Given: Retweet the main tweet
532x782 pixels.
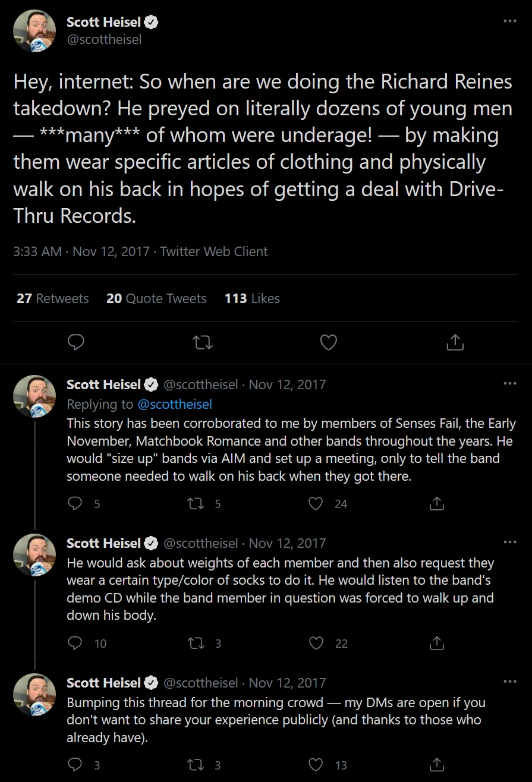Looking at the screenshot, I should [x=203, y=342].
